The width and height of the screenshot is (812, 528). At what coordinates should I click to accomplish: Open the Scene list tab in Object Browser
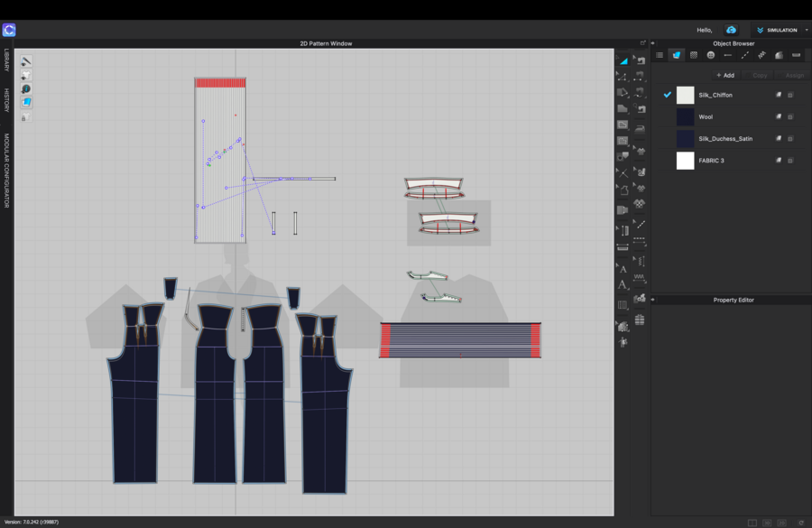point(660,55)
